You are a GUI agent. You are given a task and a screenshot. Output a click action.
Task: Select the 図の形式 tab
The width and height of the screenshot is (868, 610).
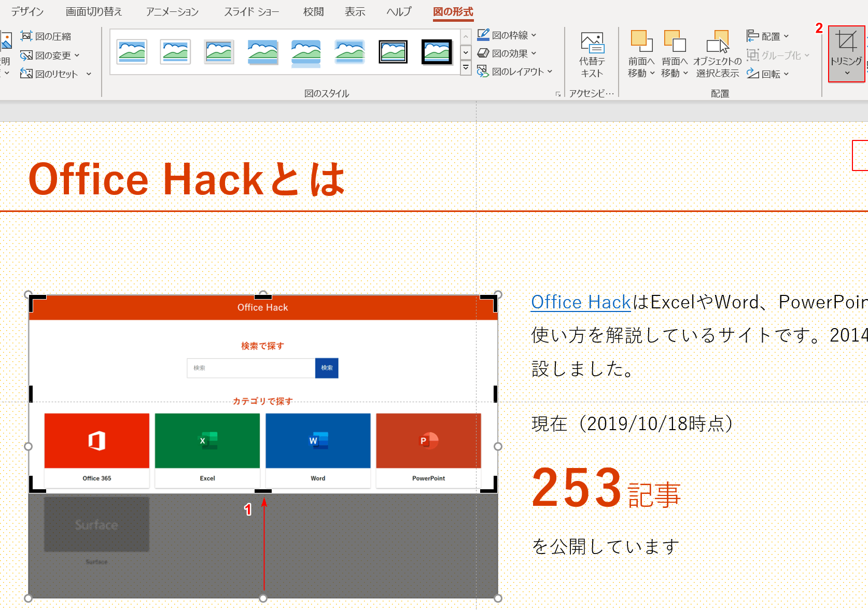coord(453,11)
